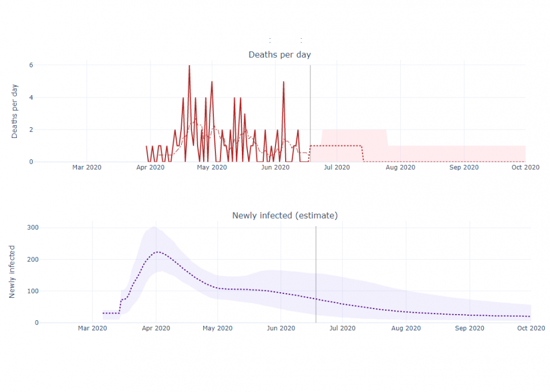This screenshot has height=392, width=550.
Task: Click y-axis value 6 on deaths chart
Action: [31, 65]
